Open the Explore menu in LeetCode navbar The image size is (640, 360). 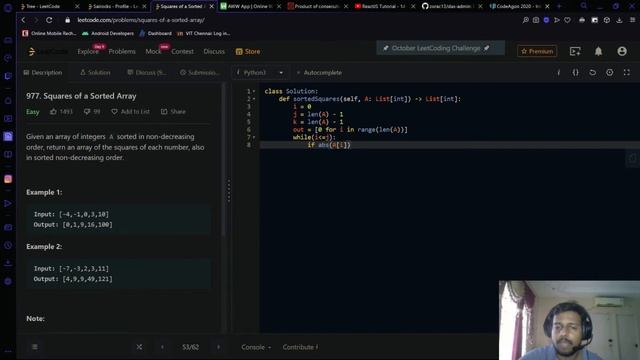[88, 51]
